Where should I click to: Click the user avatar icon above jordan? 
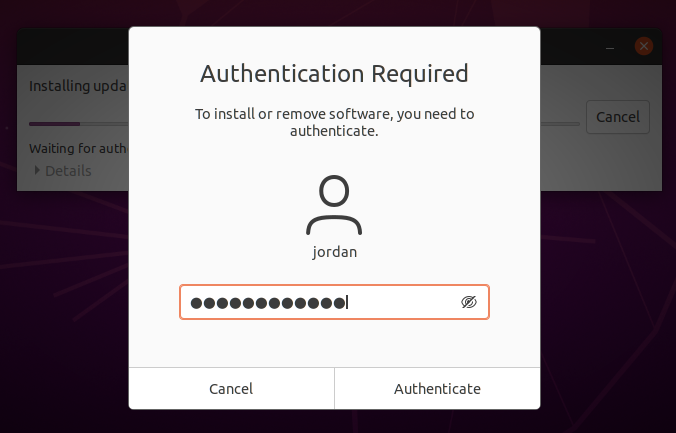334,204
